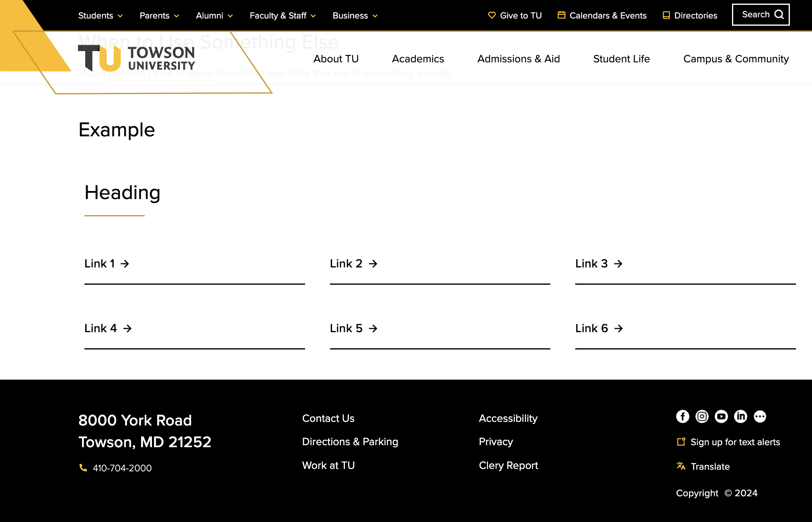The width and height of the screenshot is (812, 522).
Task: Click the Search button in navigation bar
Action: (761, 14)
